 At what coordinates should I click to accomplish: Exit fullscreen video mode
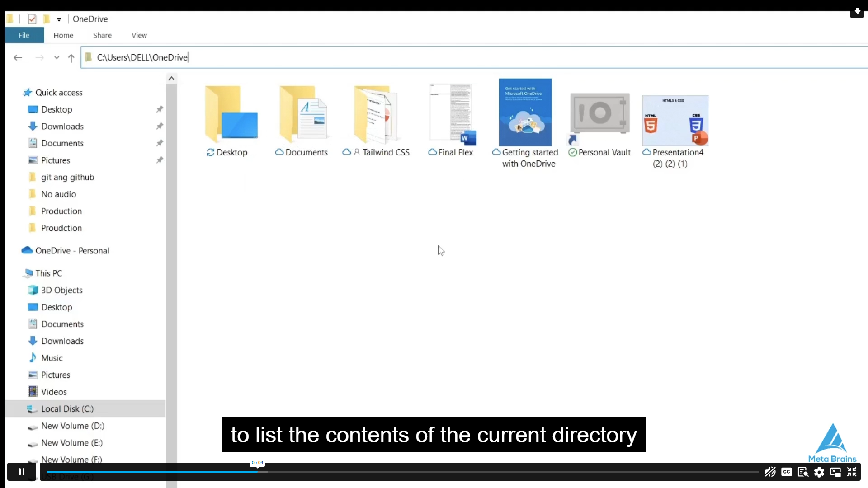(x=852, y=472)
